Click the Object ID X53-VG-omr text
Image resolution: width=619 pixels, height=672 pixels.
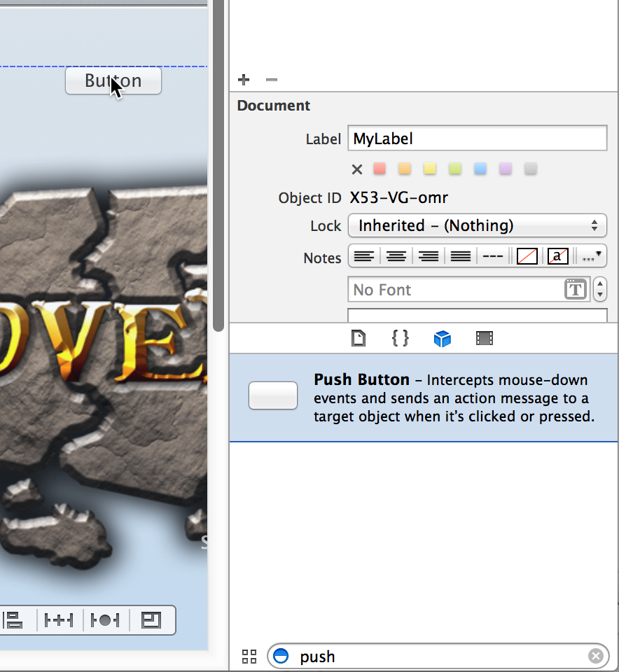tap(399, 197)
